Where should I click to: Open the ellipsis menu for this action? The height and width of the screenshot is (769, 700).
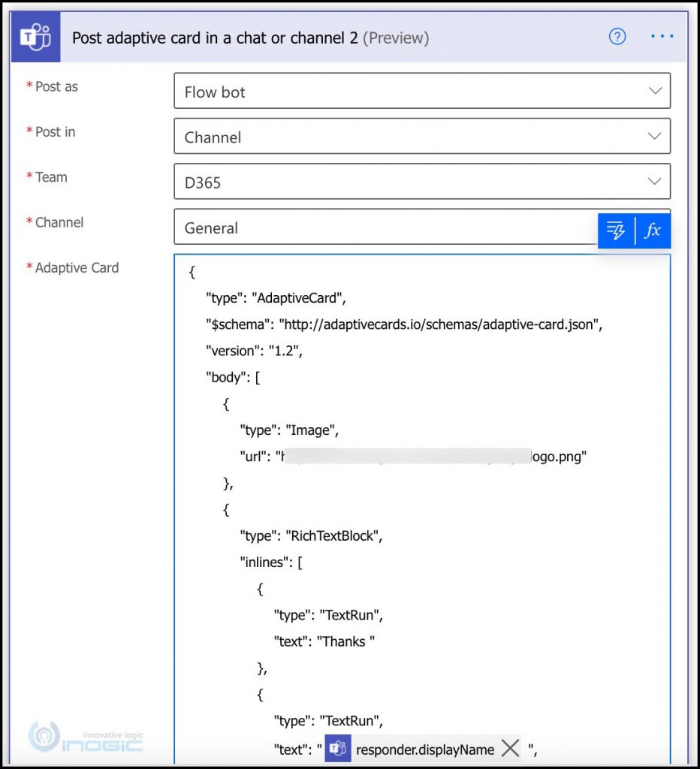click(x=661, y=35)
